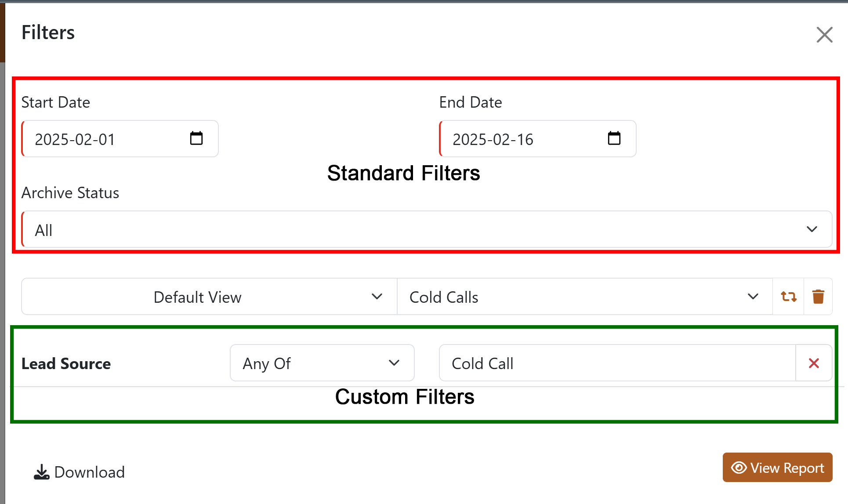This screenshot has height=504, width=848.
Task: Open the End Date calendar picker icon
Action: tap(614, 138)
